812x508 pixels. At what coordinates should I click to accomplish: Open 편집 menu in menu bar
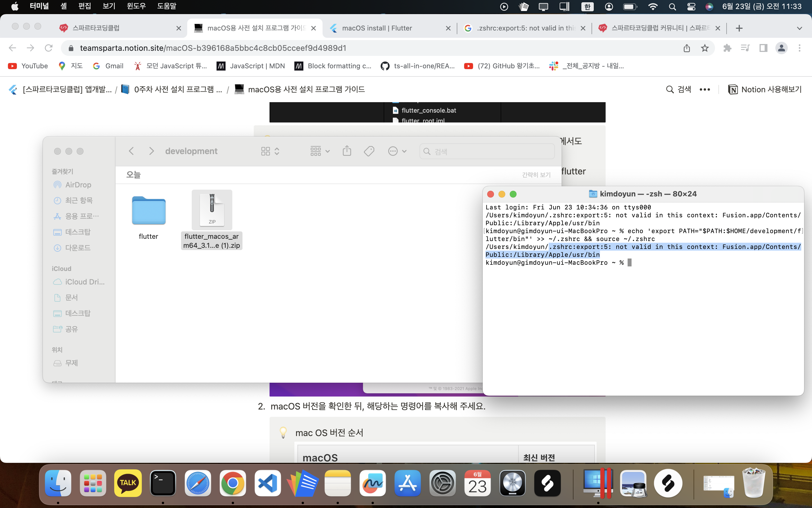tap(85, 6)
